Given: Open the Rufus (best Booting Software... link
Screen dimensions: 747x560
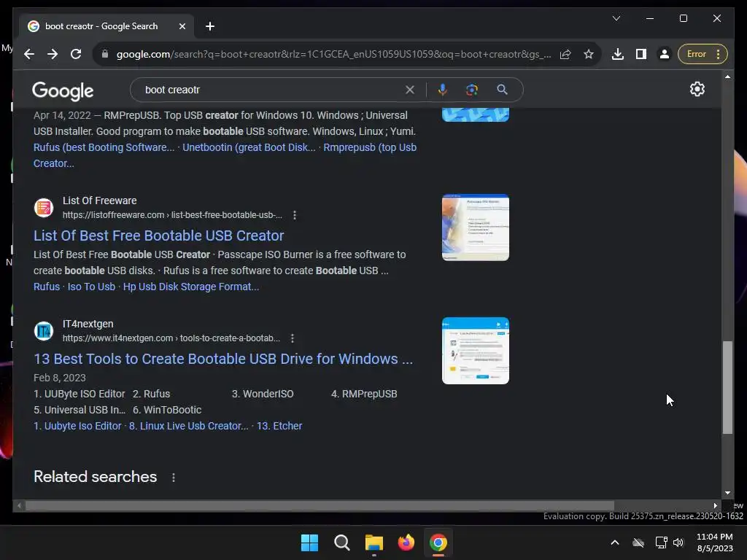Looking at the screenshot, I should pyautogui.click(x=104, y=147).
